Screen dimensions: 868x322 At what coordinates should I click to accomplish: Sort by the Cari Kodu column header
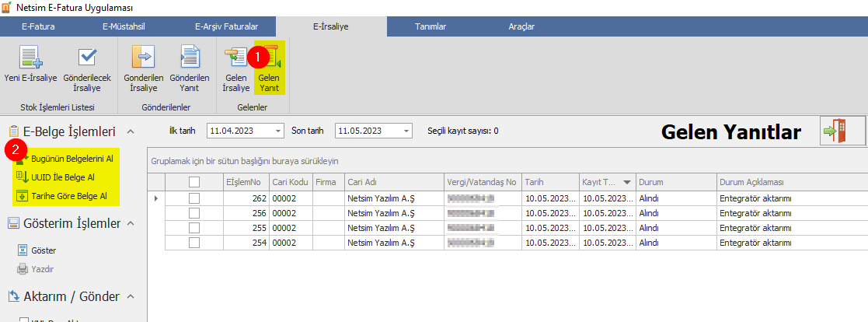(291, 182)
